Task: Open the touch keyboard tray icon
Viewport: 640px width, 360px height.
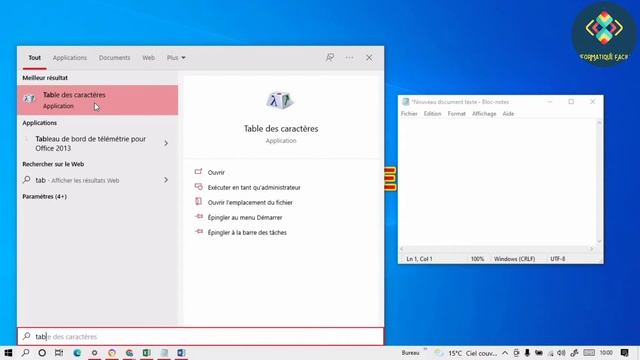Action: (589, 353)
